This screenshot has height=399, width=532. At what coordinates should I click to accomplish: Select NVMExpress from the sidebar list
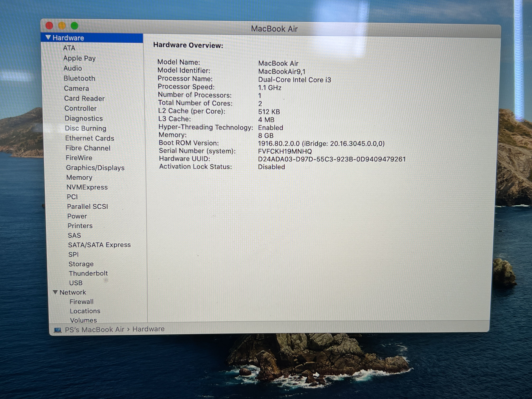click(x=87, y=187)
